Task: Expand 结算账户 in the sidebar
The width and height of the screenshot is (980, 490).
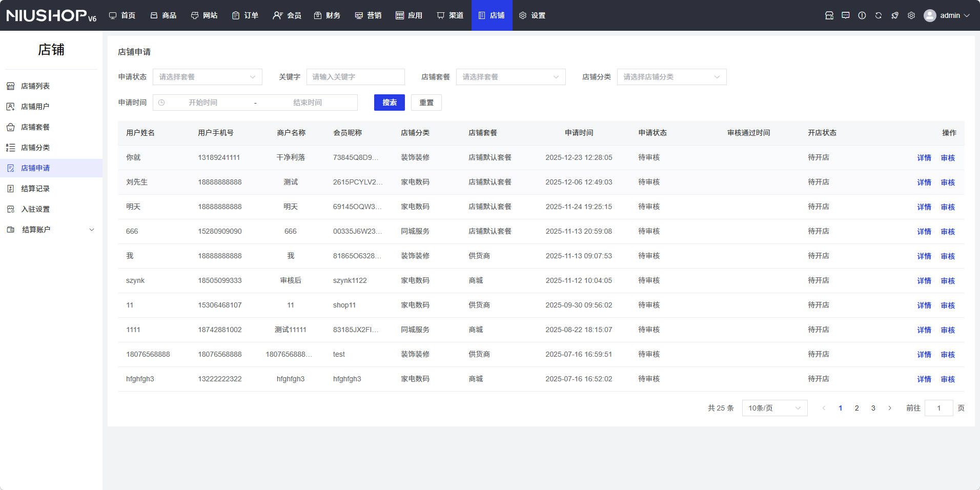Action: click(x=51, y=230)
